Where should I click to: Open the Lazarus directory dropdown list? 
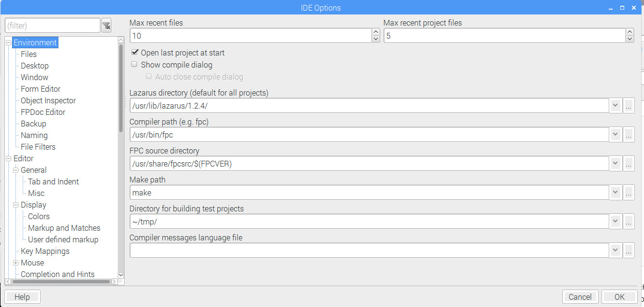[615, 106]
